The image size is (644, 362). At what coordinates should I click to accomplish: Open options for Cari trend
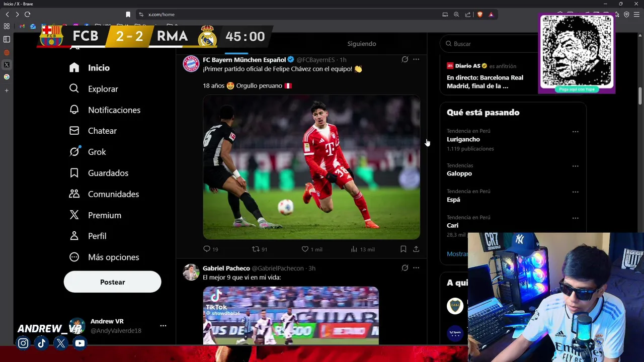(575, 218)
